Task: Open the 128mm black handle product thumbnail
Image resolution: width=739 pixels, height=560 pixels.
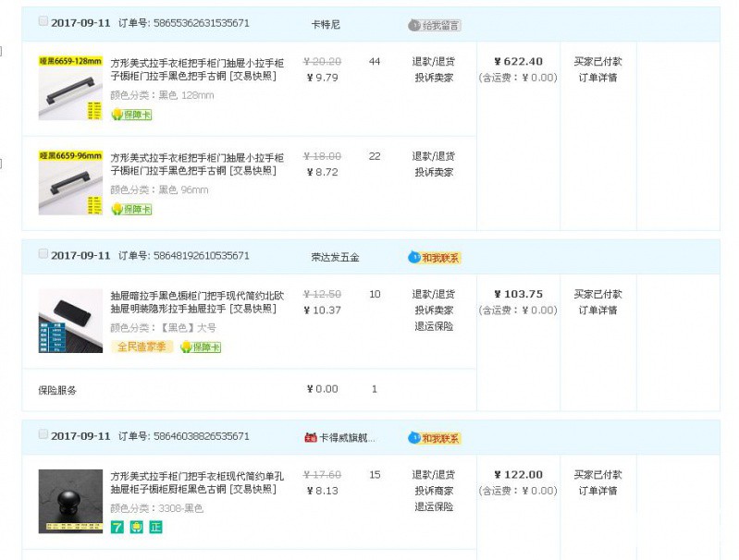Action: tap(70, 88)
